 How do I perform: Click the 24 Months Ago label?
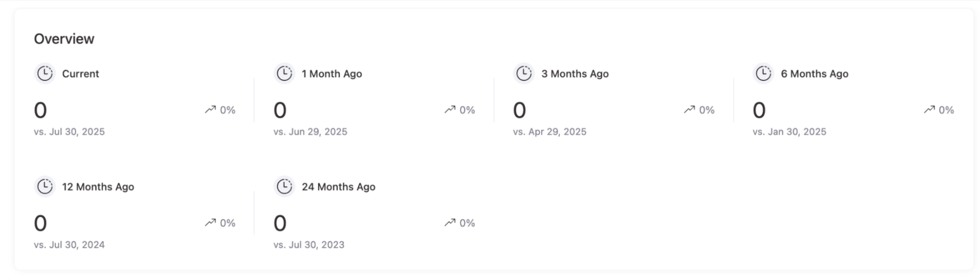tap(338, 187)
